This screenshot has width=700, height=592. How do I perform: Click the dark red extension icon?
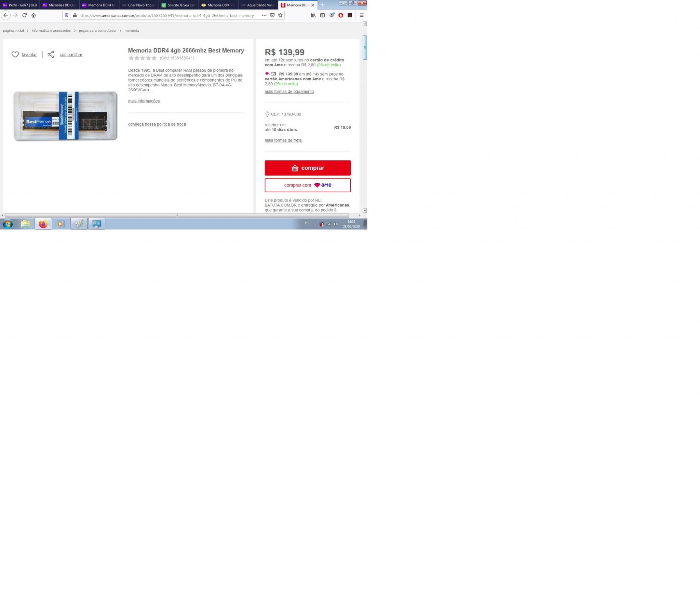pos(350,15)
